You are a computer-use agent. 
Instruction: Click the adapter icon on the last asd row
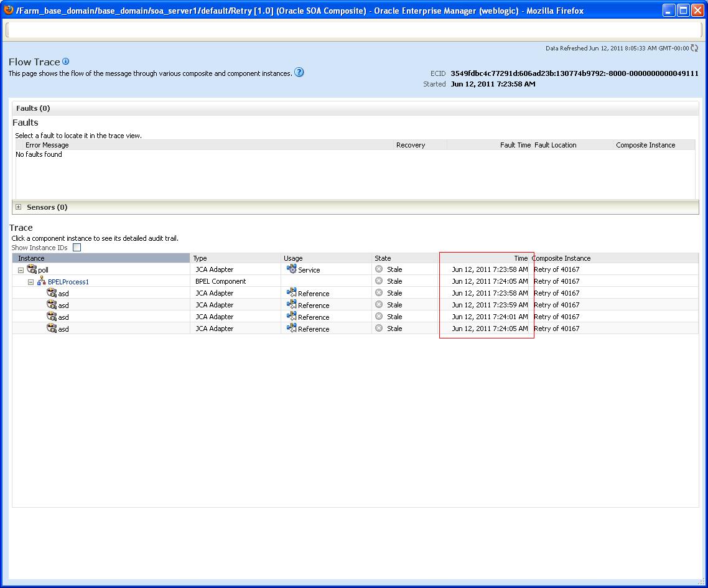51,329
